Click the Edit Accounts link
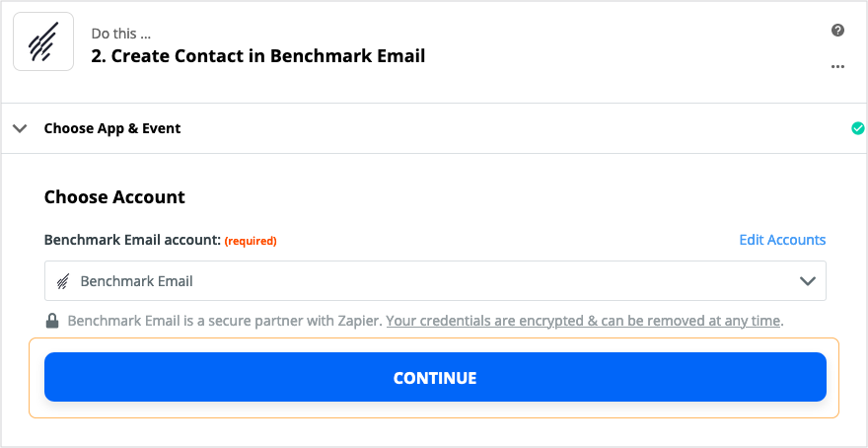Image resolution: width=868 pixels, height=448 pixels. 782,240
